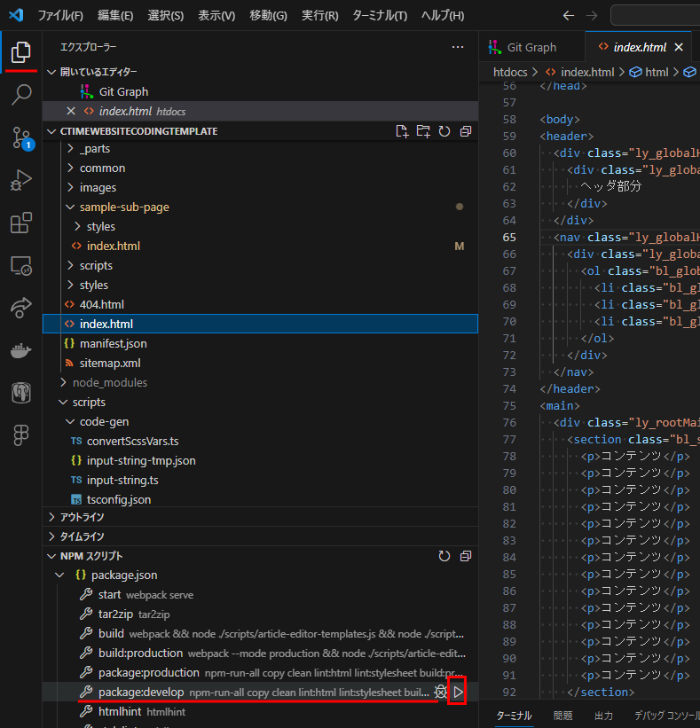Collapse the sample-sub-page folder
Viewport: 700px width, 728px height.
click(x=260, y=207)
